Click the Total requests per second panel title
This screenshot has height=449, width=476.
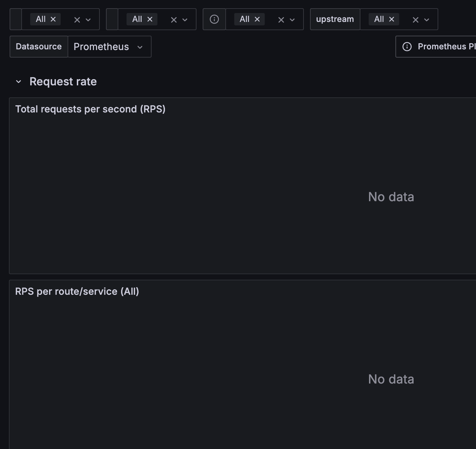90,109
